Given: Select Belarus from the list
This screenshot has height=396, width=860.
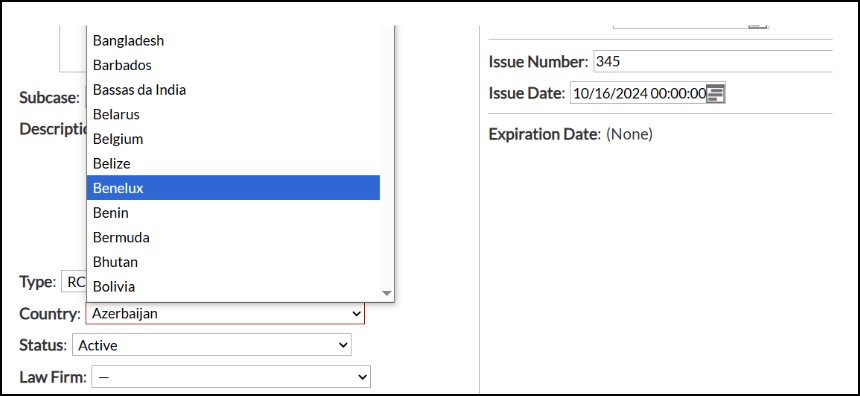Looking at the screenshot, I should [233, 114].
